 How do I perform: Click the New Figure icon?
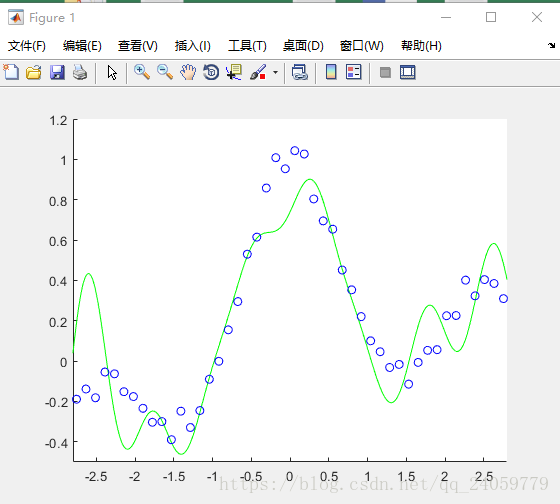[11, 72]
